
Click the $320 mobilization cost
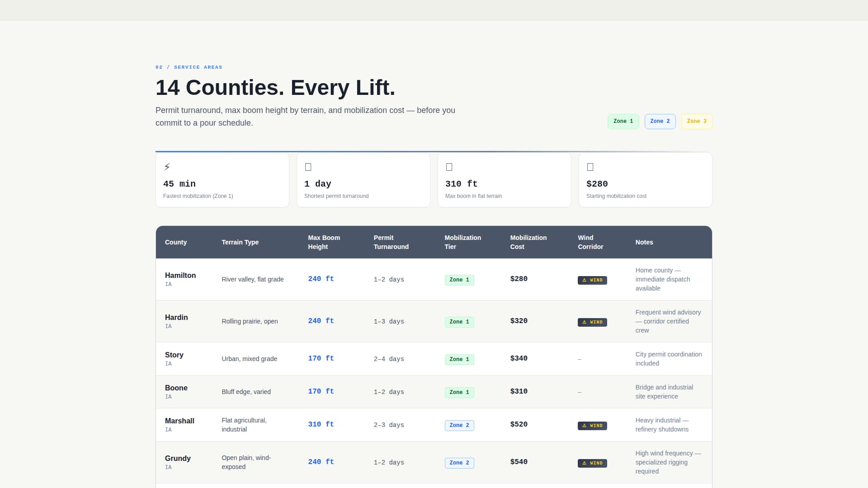coord(519,321)
